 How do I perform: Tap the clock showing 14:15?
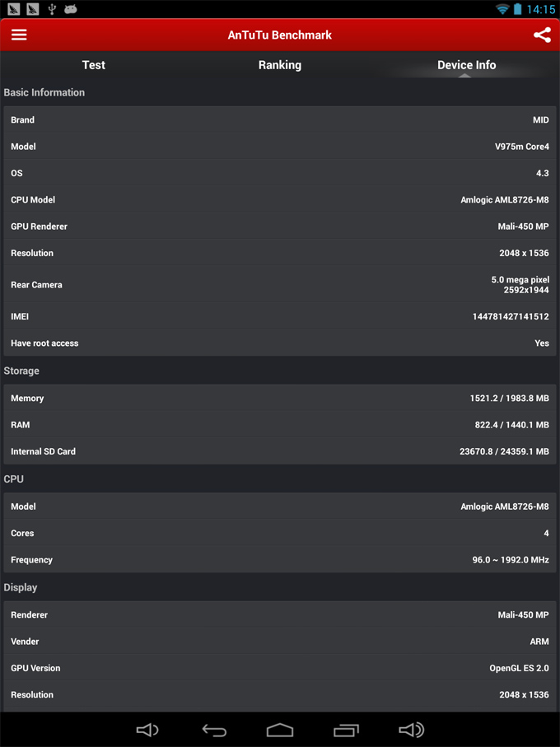pyautogui.click(x=541, y=9)
